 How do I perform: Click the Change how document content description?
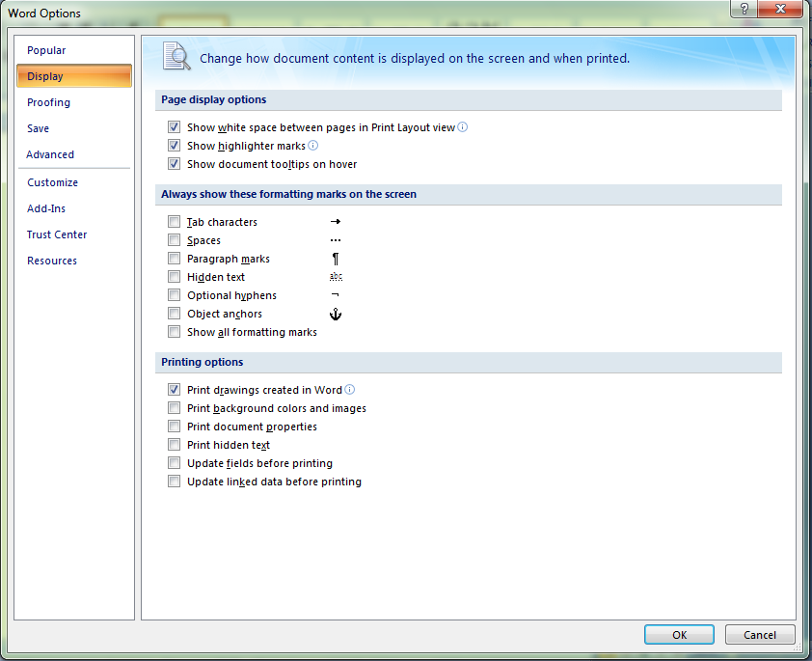click(x=415, y=59)
